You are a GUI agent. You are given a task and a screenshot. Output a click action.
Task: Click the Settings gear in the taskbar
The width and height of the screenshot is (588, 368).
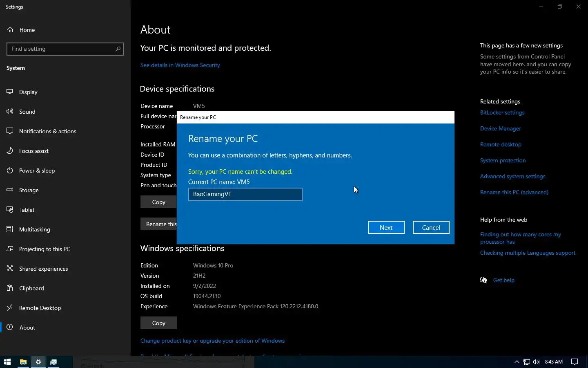[x=38, y=362]
